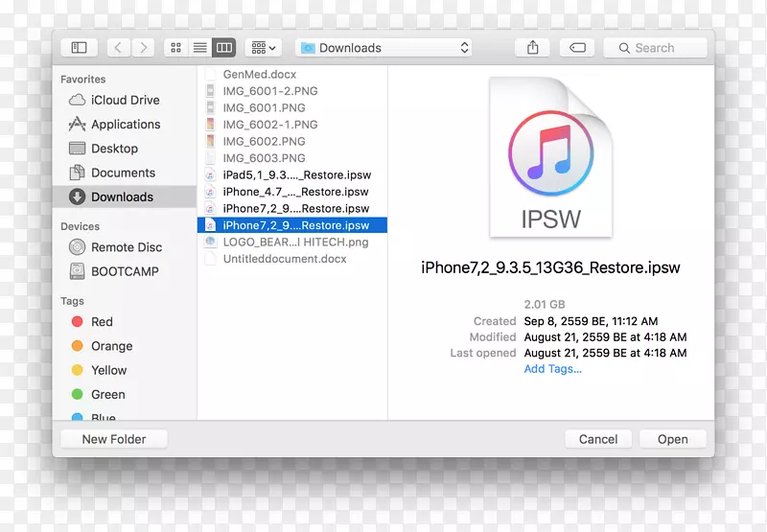Filter by the Red tag
This screenshot has height=532, width=767.
(x=125, y=322)
